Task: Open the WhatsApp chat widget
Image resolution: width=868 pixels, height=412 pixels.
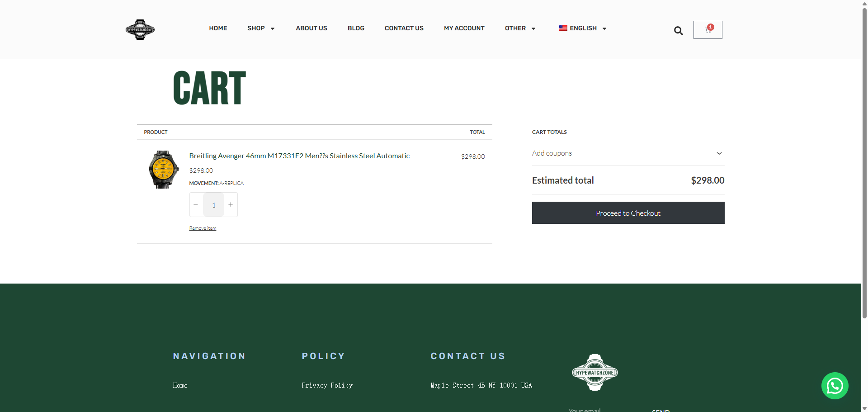Action: click(835, 386)
